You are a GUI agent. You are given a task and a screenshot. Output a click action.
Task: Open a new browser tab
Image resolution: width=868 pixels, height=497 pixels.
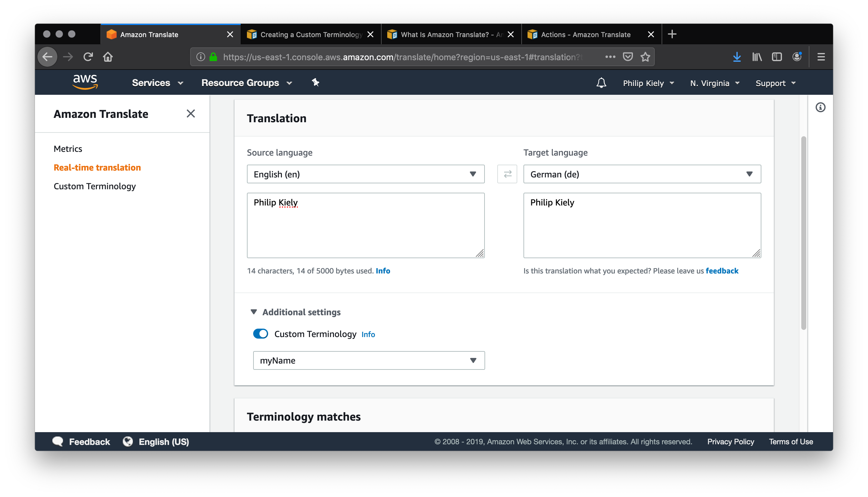[x=672, y=34]
